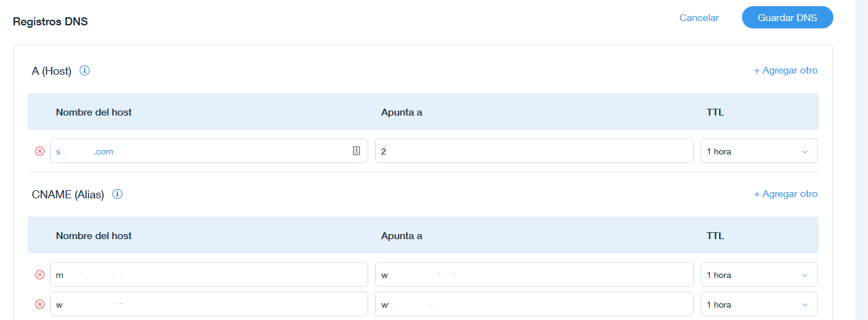The image size is (868, 320).
Task: Add another A (Host) record
Action: coord(785,70)
